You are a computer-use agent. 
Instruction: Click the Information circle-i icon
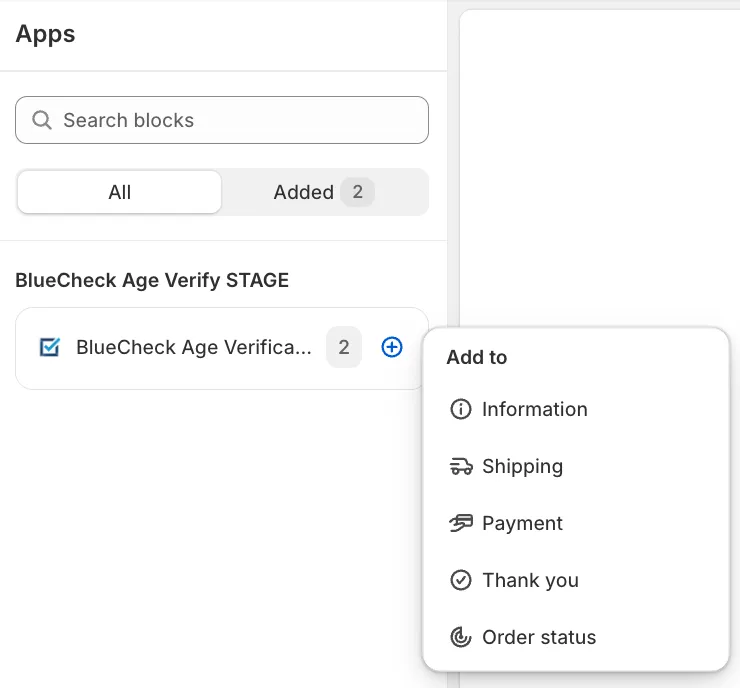(x=461, y=409)
